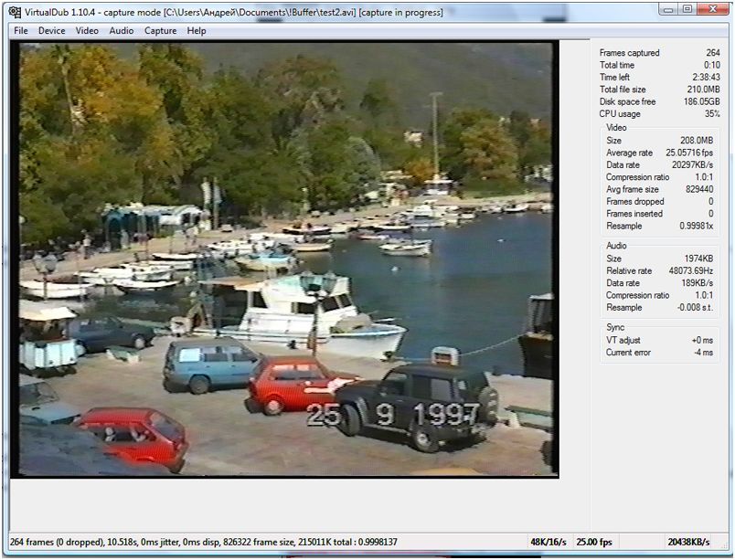The image size is (735, 560).
Task: Open the Help menu
Action: (197, 31)
